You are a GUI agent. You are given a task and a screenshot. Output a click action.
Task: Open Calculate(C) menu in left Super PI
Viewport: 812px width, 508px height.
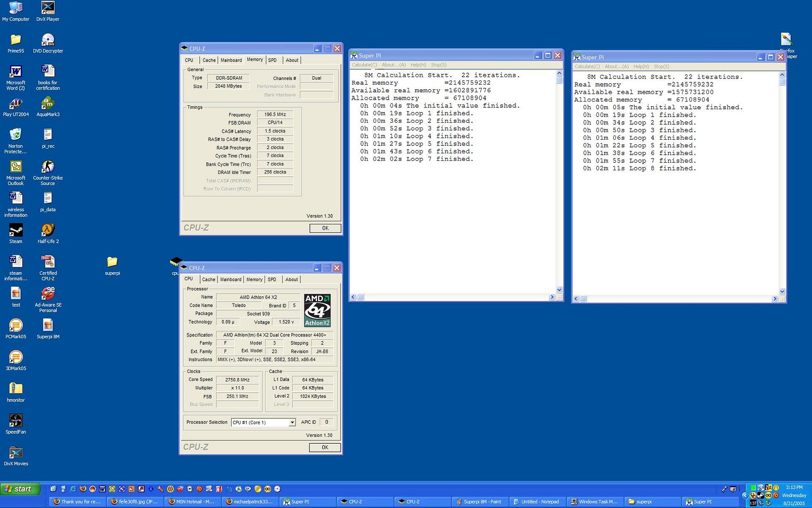[x=364, y=65]
